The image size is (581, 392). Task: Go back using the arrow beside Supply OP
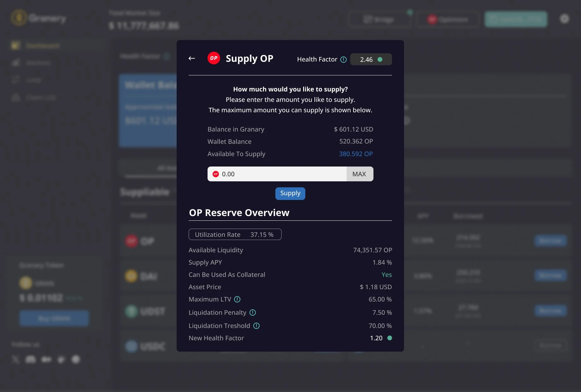192,58
